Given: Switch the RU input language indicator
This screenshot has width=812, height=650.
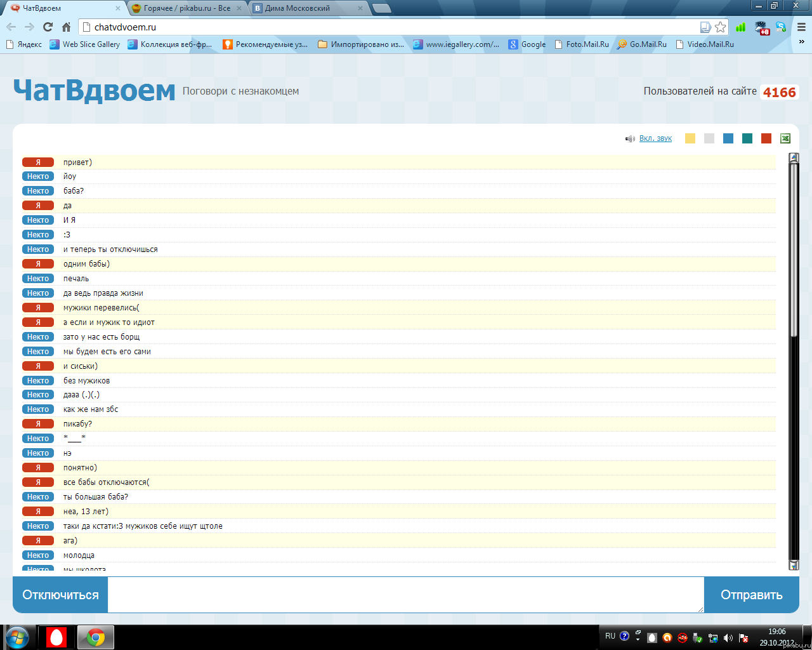Looking at the screenshot, I should [610, 635].
